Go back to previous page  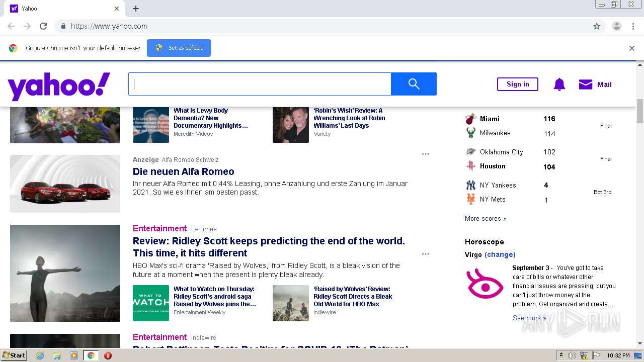pyautogui.click(x=11, y=26)
